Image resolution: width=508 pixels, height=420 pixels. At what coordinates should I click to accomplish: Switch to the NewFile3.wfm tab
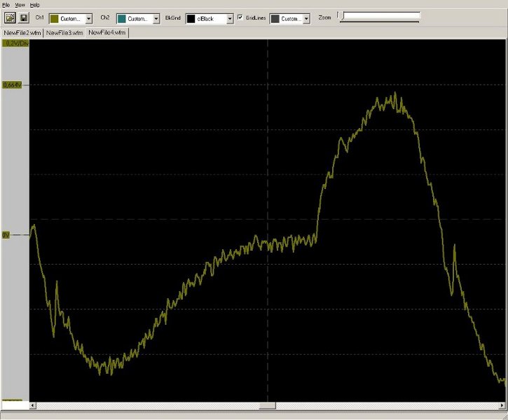click(x=64, y=33)
